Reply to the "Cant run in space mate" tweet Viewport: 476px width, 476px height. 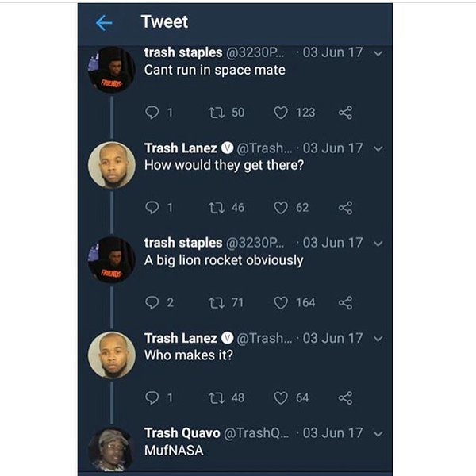[152, 113]
